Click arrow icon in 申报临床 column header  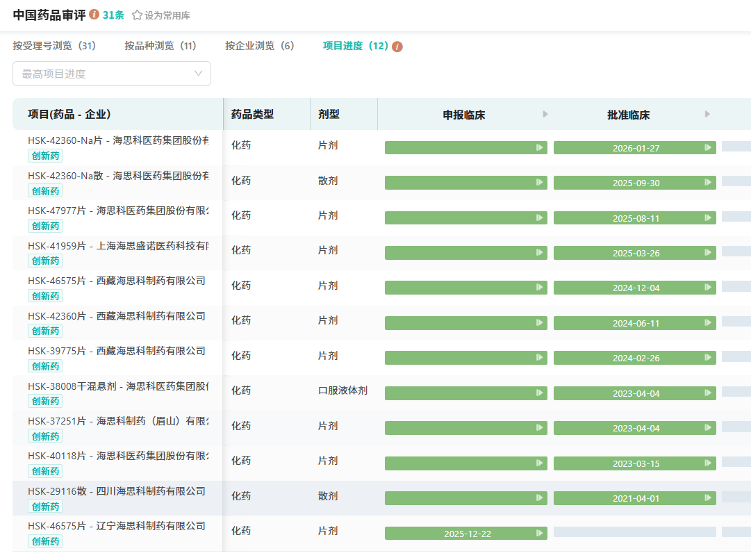[x=545, y=114]
